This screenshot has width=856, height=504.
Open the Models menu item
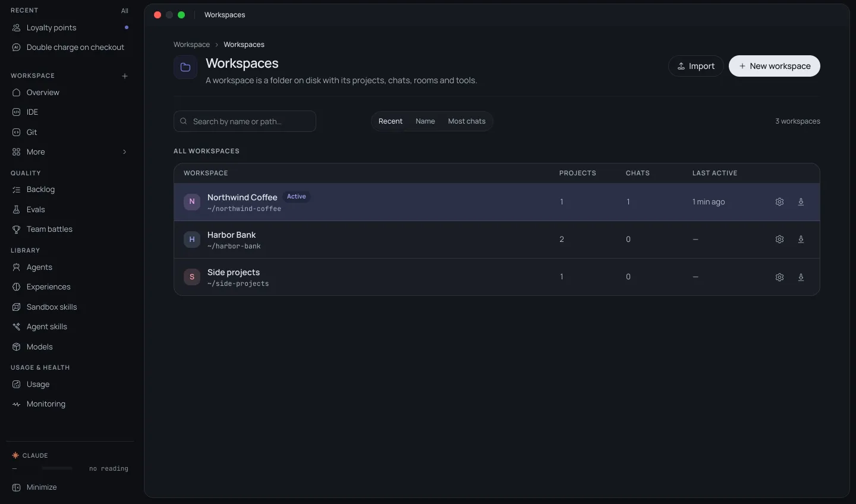click(x=70, y=346)
